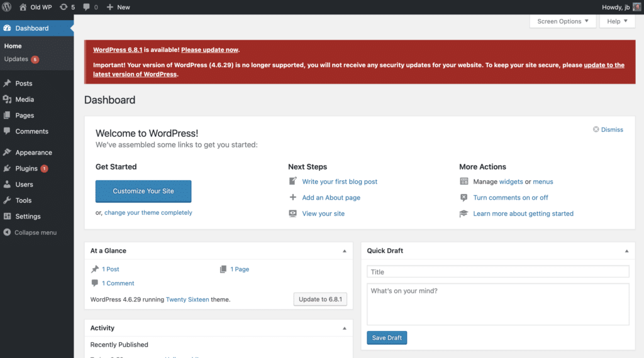Click the Pages icon in sidebar

[x=7, y=115]
